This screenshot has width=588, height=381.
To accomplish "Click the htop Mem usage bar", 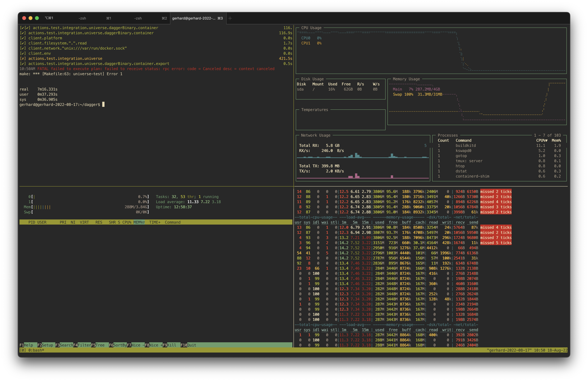I will click(86, 207).
